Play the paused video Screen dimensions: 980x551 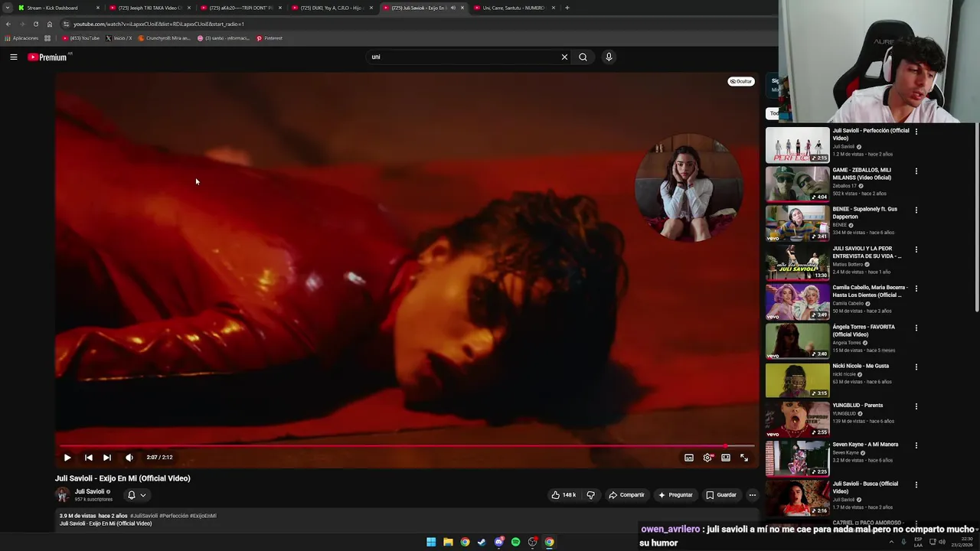pyautogui.click(x=67, y=458)
